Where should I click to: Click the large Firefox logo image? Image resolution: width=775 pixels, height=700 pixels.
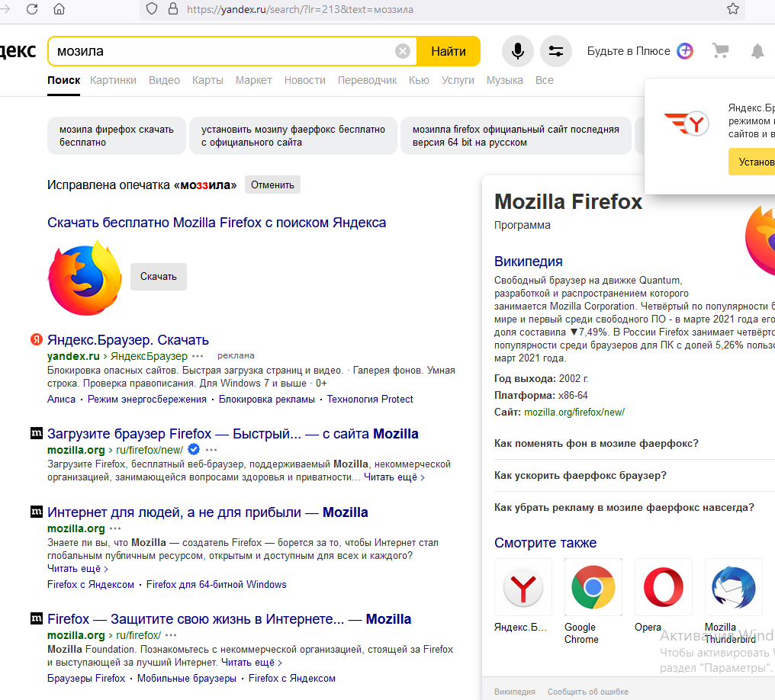pos(85,278)
